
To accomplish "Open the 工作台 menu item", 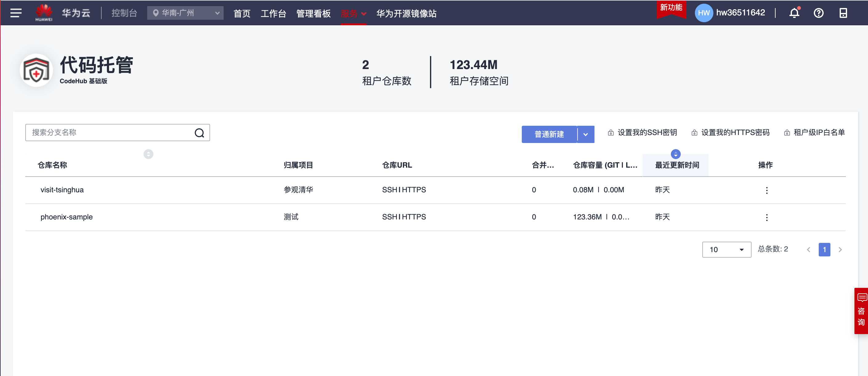I will point(273,14).
